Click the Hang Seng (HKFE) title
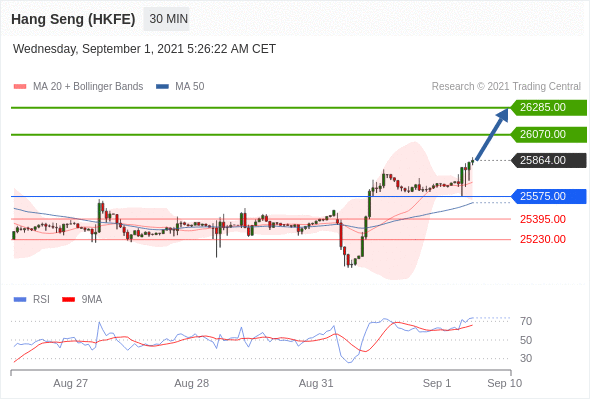The width and height of the screenshot is (590, 400). tap(73, 19)
